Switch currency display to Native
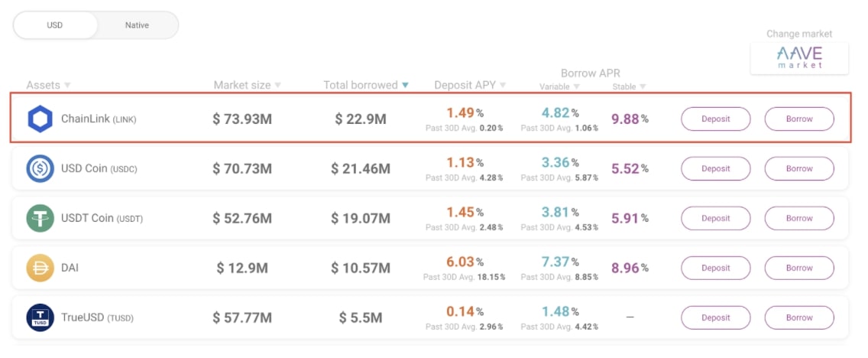Screen dimensions: 868x358 tap(137, 25)
